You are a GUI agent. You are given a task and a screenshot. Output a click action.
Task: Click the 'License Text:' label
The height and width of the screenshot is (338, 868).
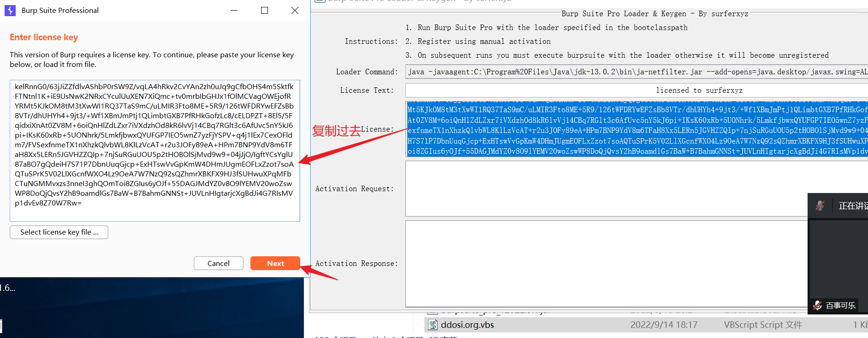point(367,91)
